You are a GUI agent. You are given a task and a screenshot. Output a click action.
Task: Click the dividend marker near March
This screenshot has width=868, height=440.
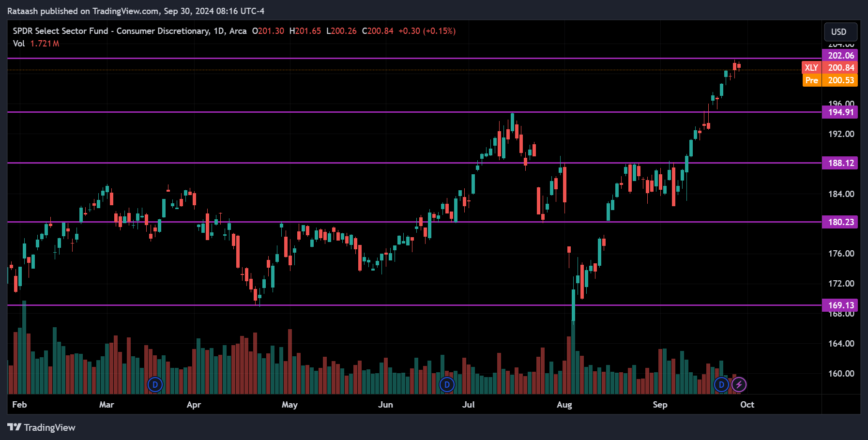click(x=155, y=385)
